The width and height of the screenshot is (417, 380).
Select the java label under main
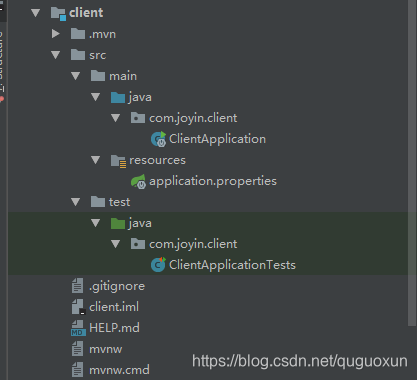(140, 97)
